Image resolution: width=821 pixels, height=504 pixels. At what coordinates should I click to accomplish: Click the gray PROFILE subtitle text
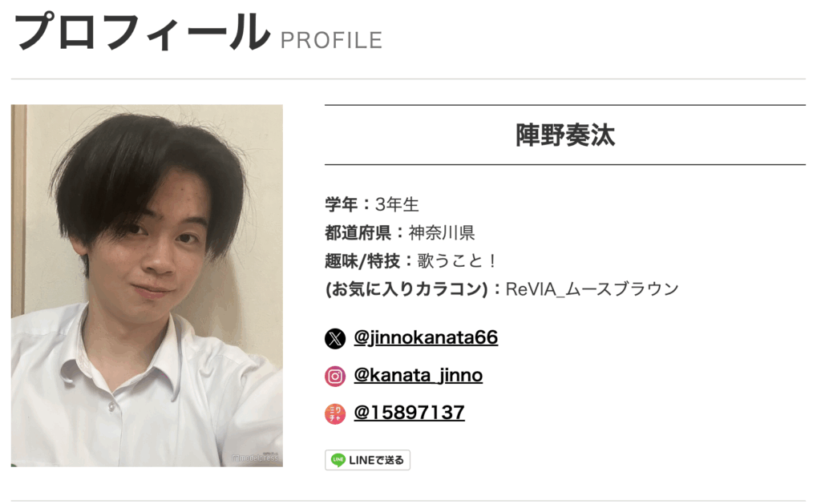point(331,40)
